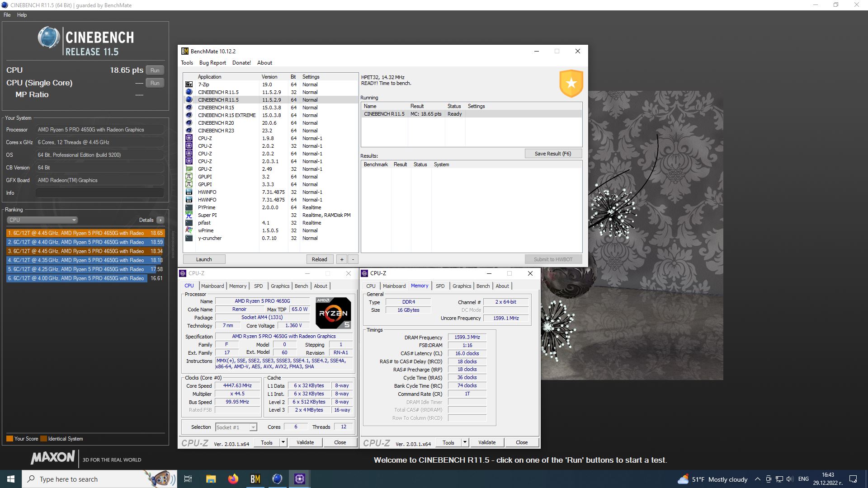The image size is (868, 488).
Task: Open File menu in Cinebench
Action: 7,15
